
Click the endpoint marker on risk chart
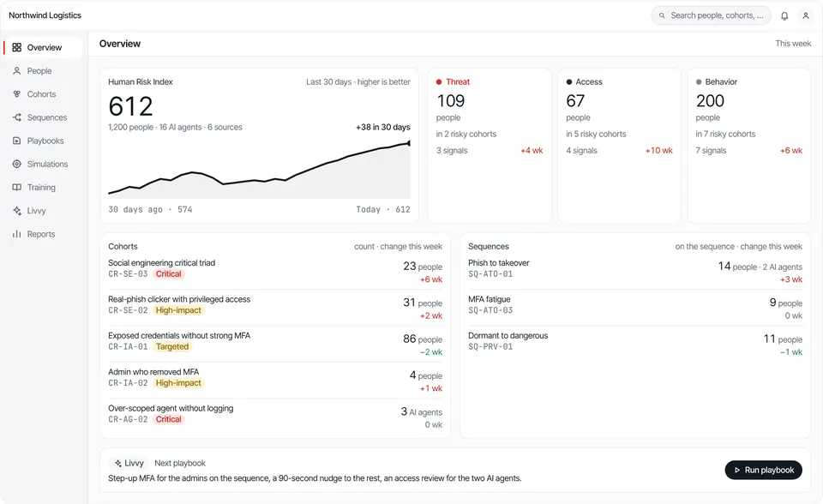click(x=409, y=143)
